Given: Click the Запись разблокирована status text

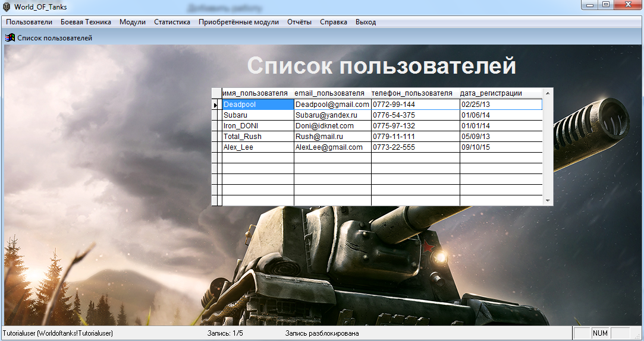Looking at the screenshot, I should point(322,333).
